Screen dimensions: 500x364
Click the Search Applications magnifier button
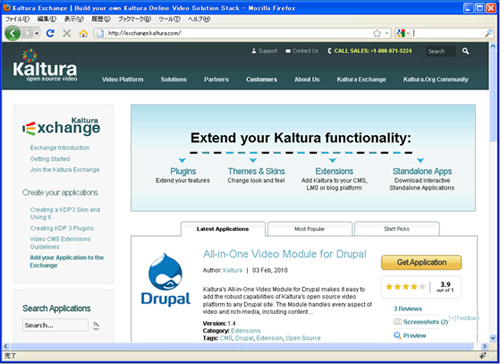coord(96,325)
